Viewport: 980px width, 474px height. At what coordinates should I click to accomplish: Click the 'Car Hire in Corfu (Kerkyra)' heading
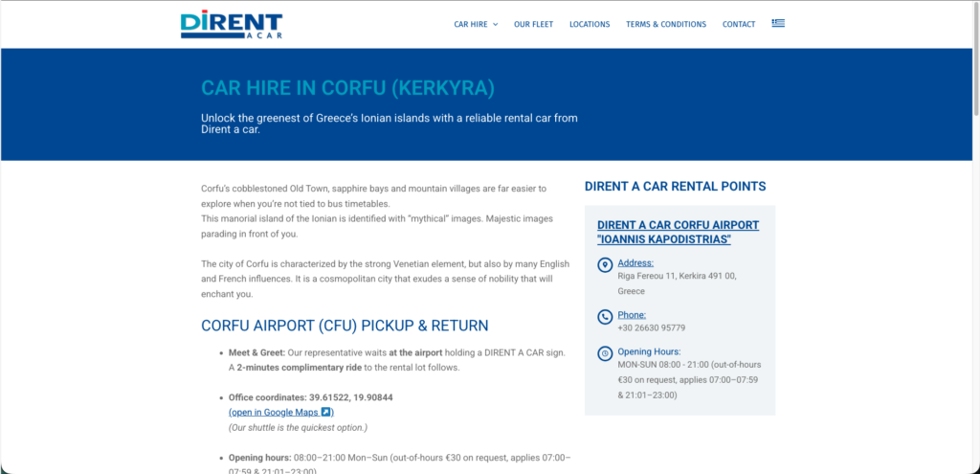pos(347,88)
